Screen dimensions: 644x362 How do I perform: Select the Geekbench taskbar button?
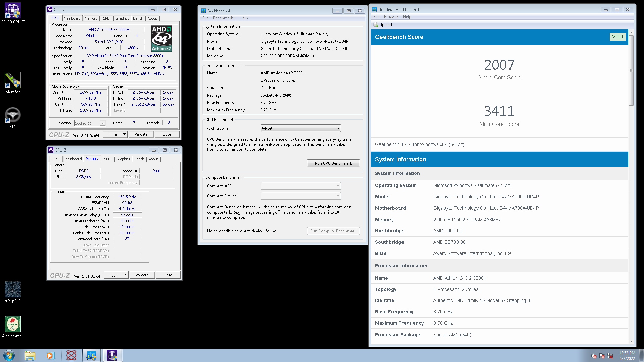coord(91,355)
